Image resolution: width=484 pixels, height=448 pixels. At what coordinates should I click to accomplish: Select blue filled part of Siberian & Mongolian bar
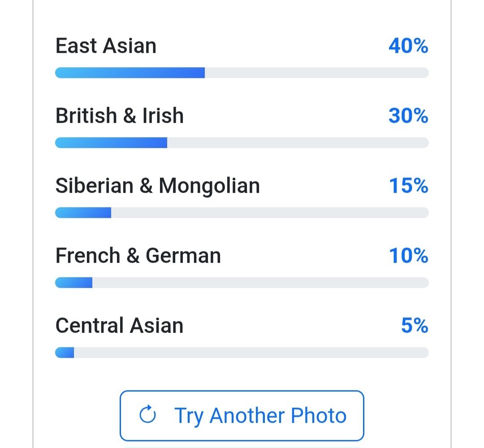pos(83,213)
